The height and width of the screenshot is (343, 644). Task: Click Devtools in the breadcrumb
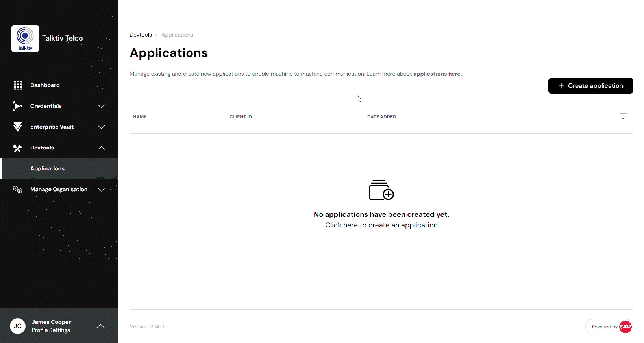141,35
